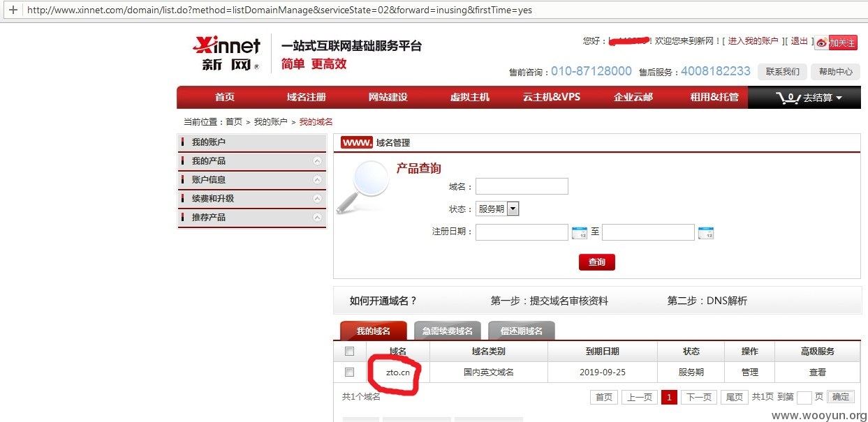Click the 国内英文域名 type cell
868x422 pixels.
click(489, 372)
